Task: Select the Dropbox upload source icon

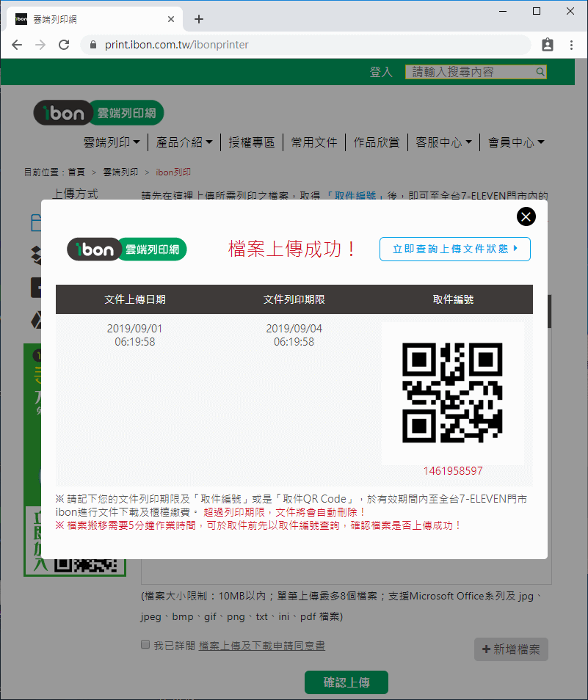Action: (35, 255)
